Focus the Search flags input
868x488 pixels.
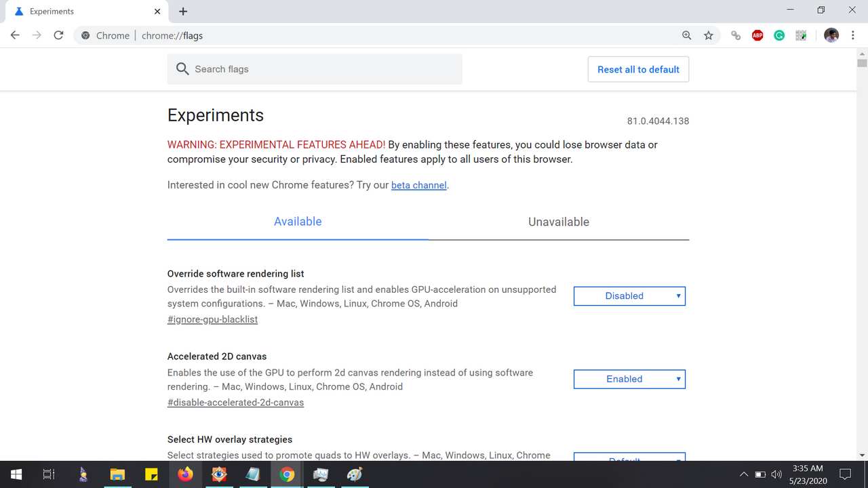(315, 69)
